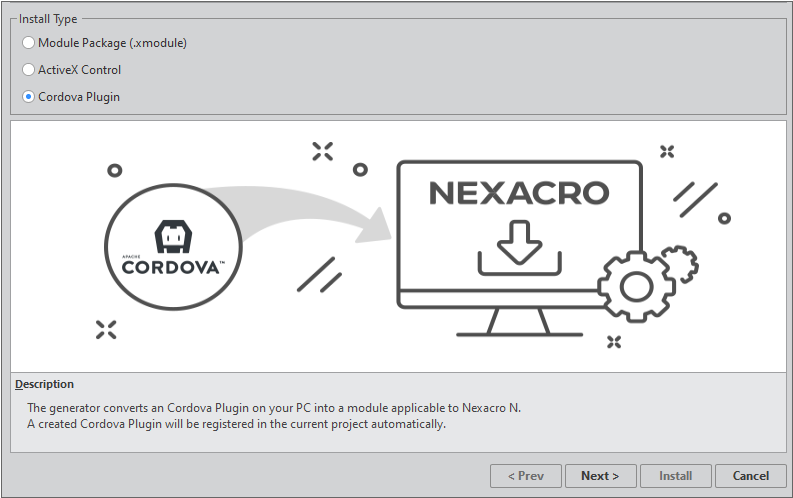Click the Next > button

pyautogui.click(x=600, y=476)
